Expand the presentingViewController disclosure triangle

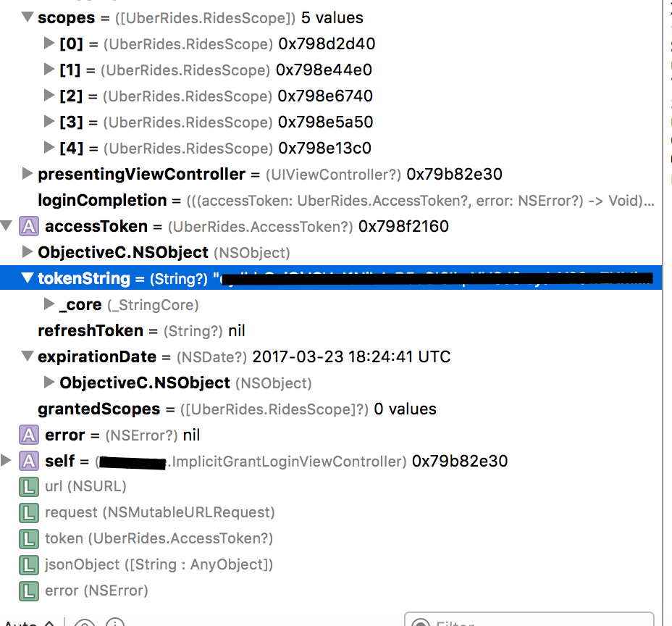point(27,174)
